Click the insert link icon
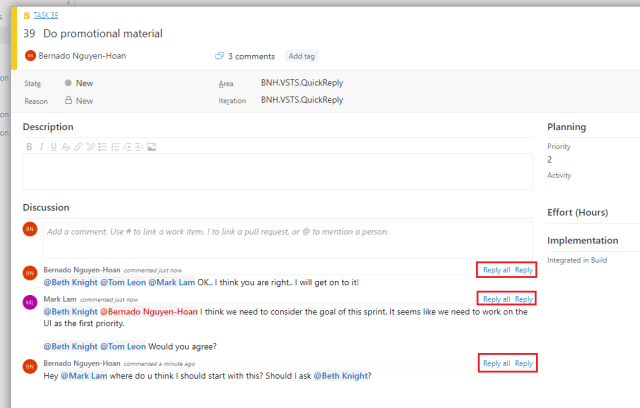640x408 pixels. pos(78,147)
